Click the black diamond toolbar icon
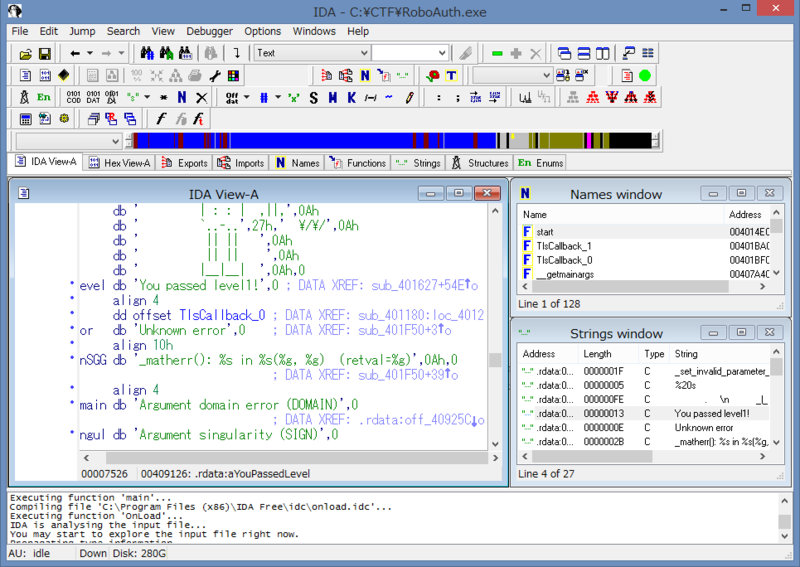 tap(63, 76)
